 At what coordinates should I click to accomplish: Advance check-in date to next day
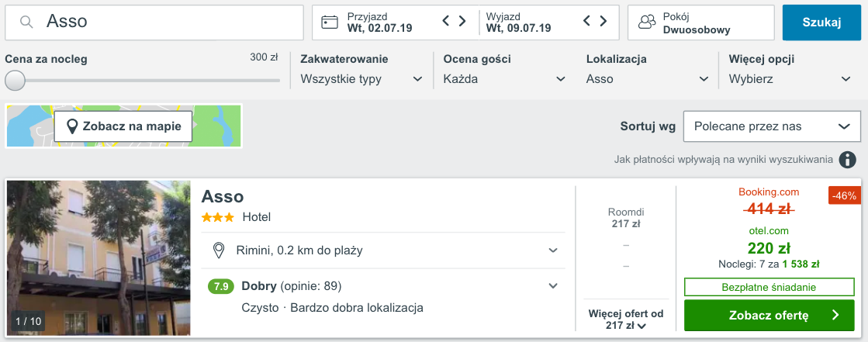462,21
